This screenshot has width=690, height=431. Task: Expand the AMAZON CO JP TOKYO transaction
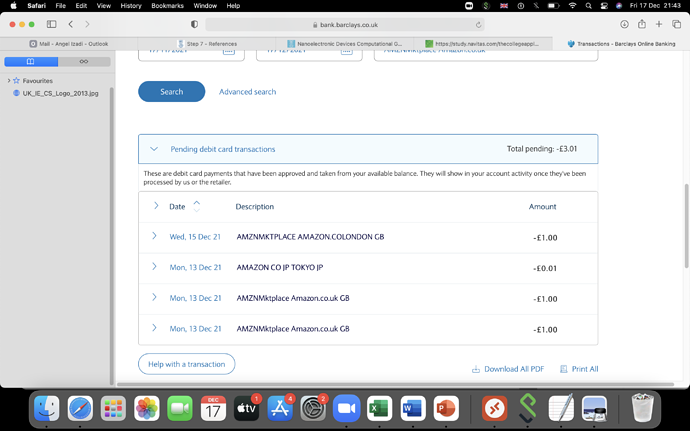[154, 267]
